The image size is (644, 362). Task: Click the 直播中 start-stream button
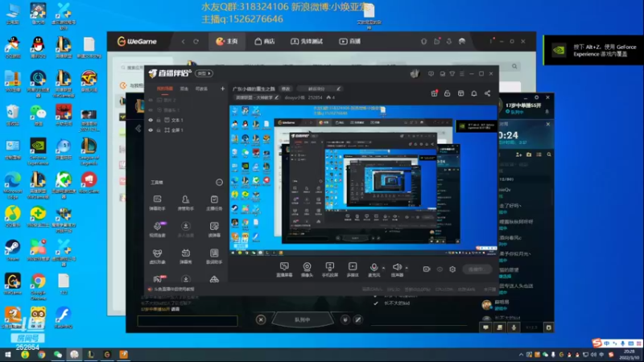pos(476,269)
